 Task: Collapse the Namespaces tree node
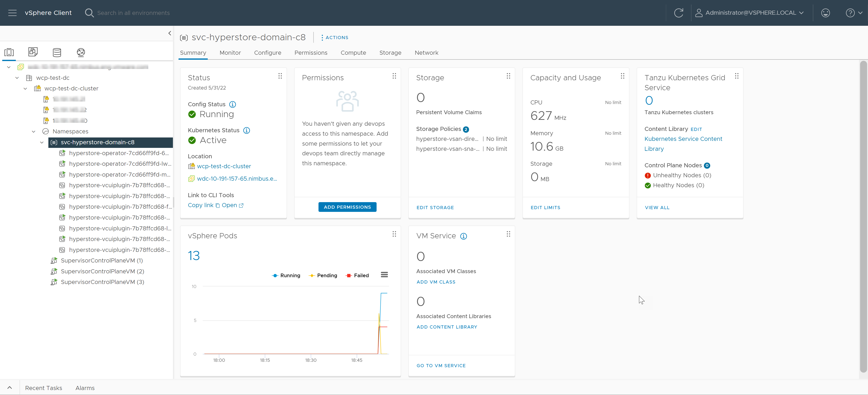coord(34,131)
